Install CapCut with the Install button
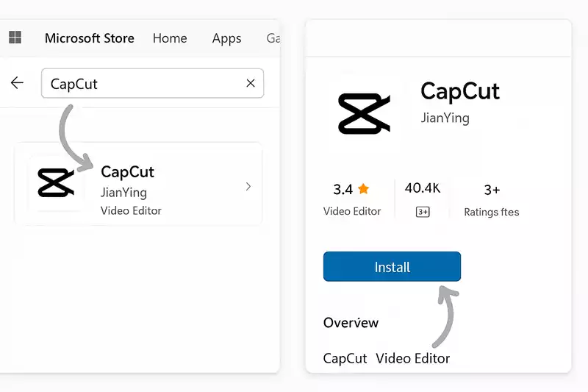 click(x=392, y=266)
